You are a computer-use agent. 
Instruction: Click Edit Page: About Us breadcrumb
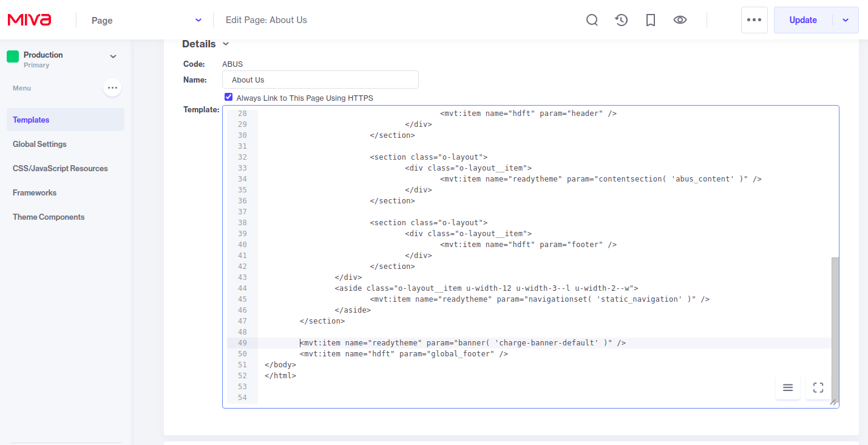pos(266,20)
